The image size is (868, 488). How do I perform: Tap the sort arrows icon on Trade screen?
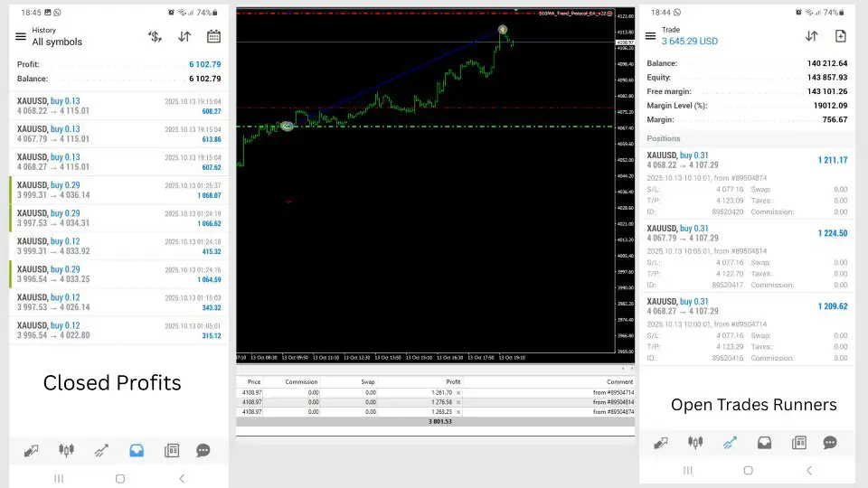(812, 36)
